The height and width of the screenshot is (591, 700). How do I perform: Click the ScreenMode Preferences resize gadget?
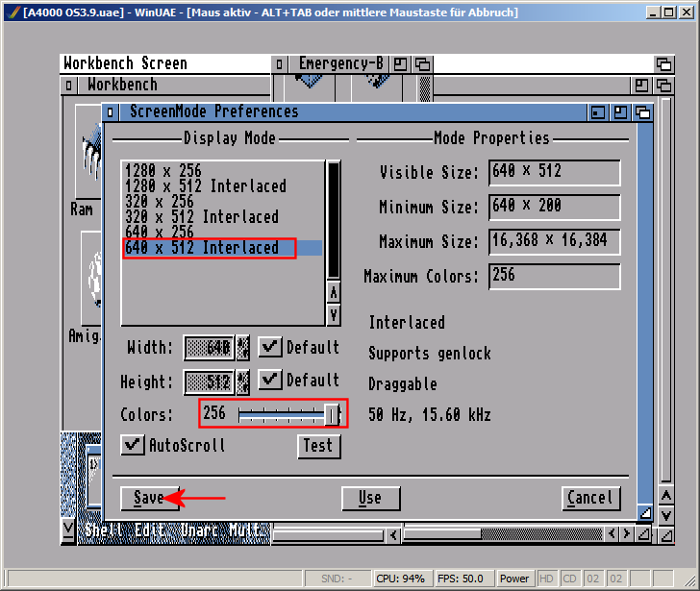coord(645,513)
